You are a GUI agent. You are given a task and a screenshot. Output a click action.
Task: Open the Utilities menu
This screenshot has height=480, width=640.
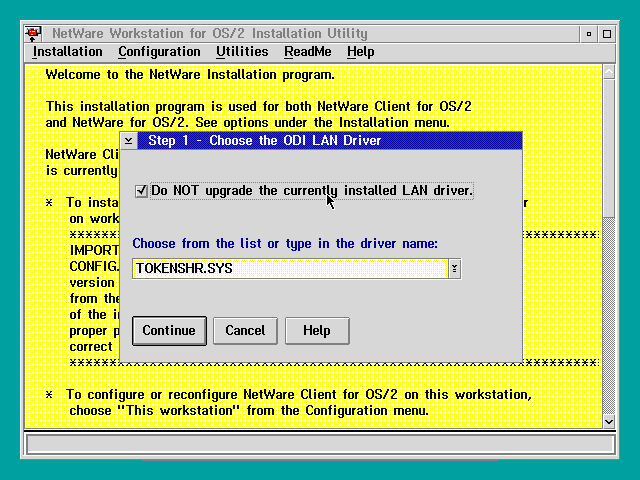coord(242,52)
